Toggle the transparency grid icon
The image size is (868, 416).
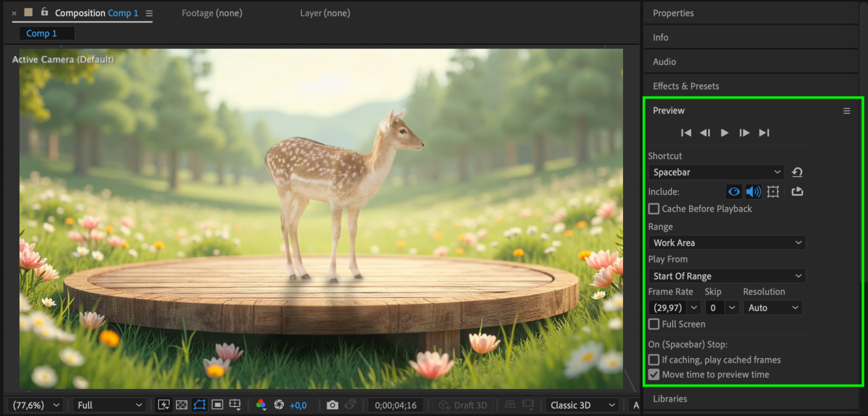[x=182, y=405]
